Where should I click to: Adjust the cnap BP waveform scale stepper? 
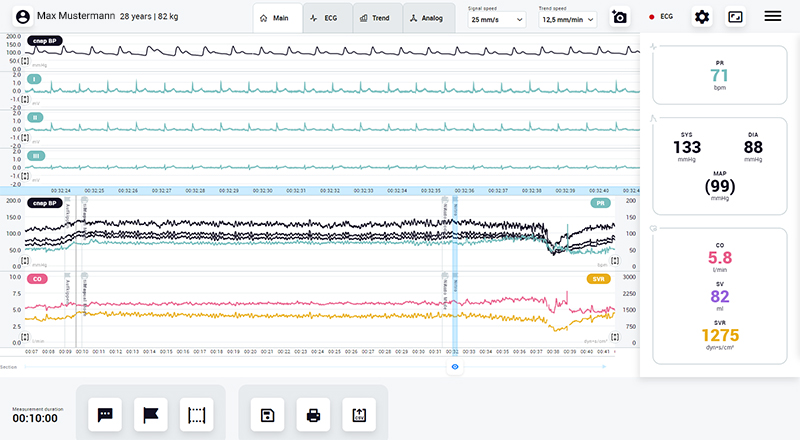coord(26,62)
